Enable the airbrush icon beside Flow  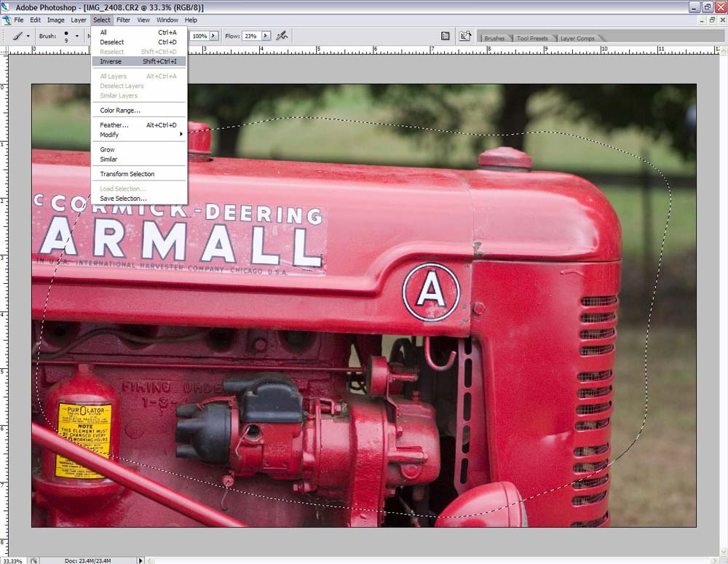(282, 36)
